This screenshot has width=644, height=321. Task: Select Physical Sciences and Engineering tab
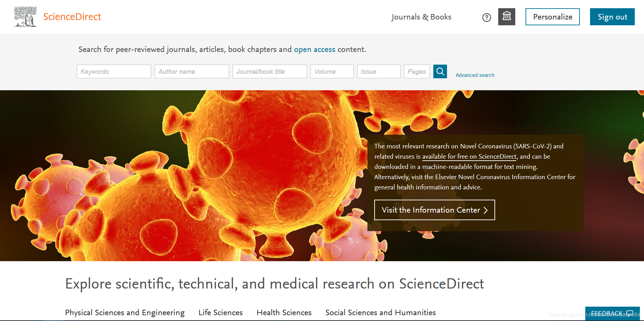click(125, 312)
